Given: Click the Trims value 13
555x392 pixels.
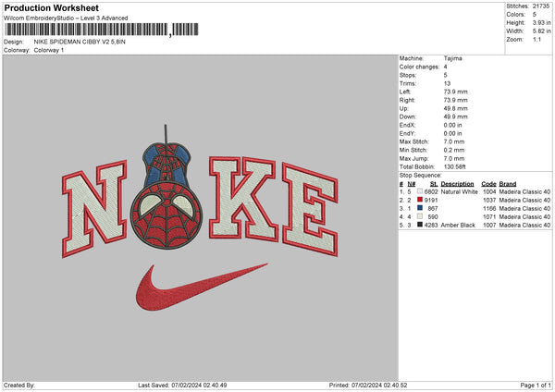Looking at the screenshot, I should pos(447,83).
